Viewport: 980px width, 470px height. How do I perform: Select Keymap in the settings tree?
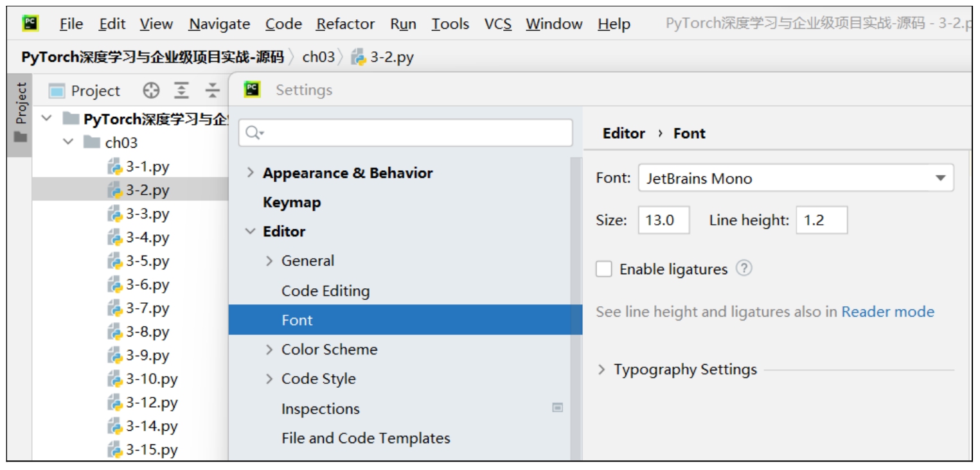(292, 202)
